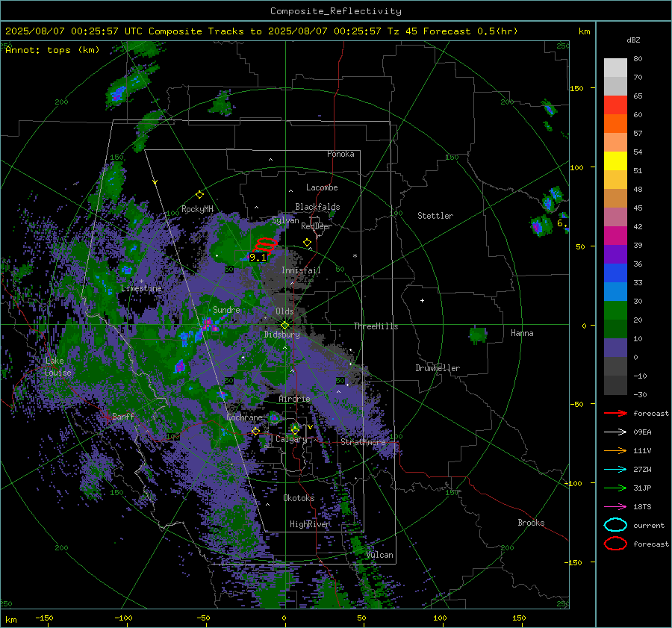Click the 09EA legend text

tap(642, 432)
